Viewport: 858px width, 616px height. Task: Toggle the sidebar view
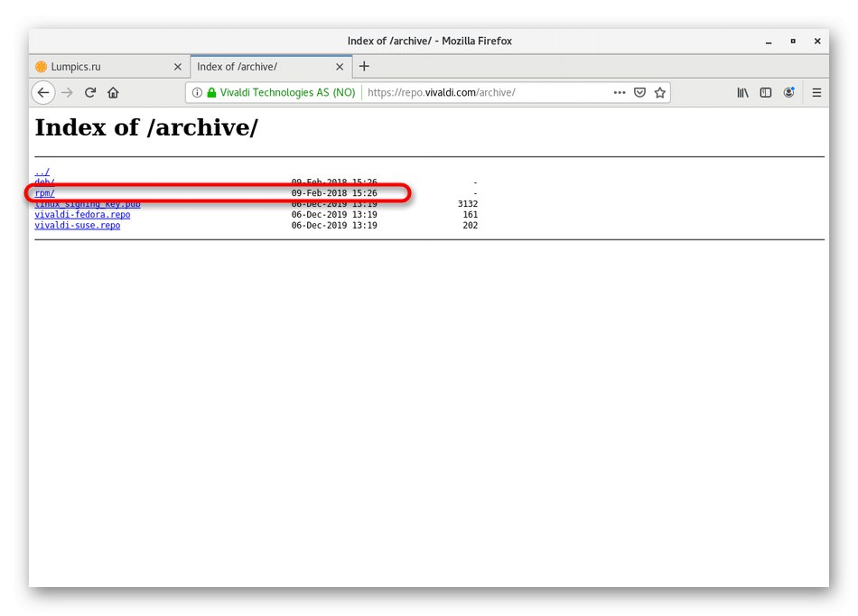click(766, 92)
